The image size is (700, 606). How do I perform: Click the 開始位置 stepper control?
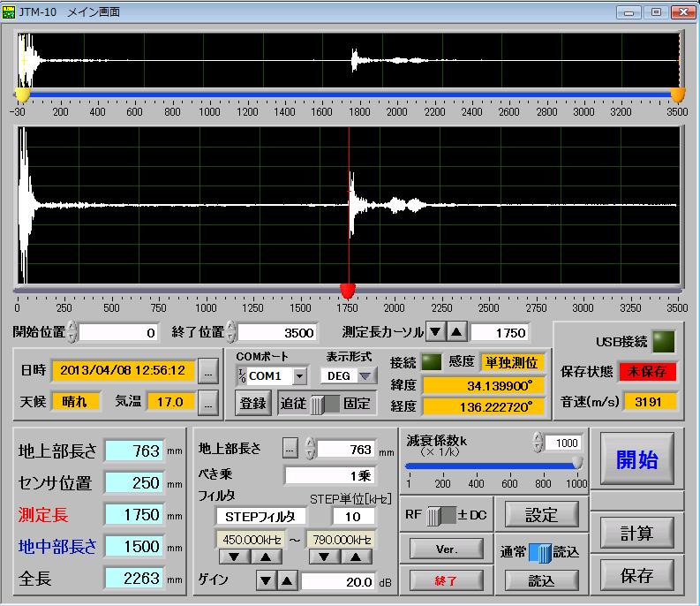click(72, 332)
